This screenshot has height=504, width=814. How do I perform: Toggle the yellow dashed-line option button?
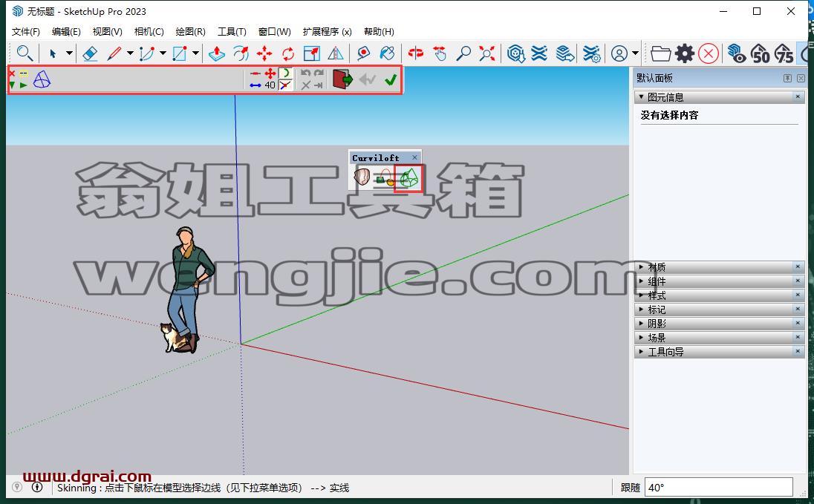[23, 73]
